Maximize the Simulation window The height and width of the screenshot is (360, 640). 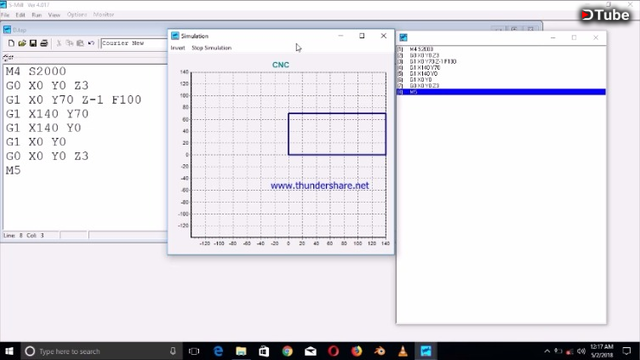point(362,36)
